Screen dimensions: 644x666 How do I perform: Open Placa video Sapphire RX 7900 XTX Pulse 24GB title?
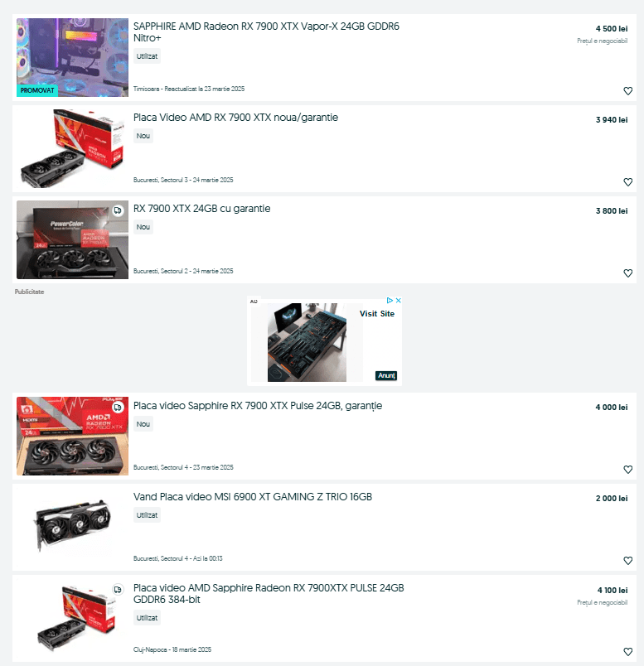(x=258, y=406)
